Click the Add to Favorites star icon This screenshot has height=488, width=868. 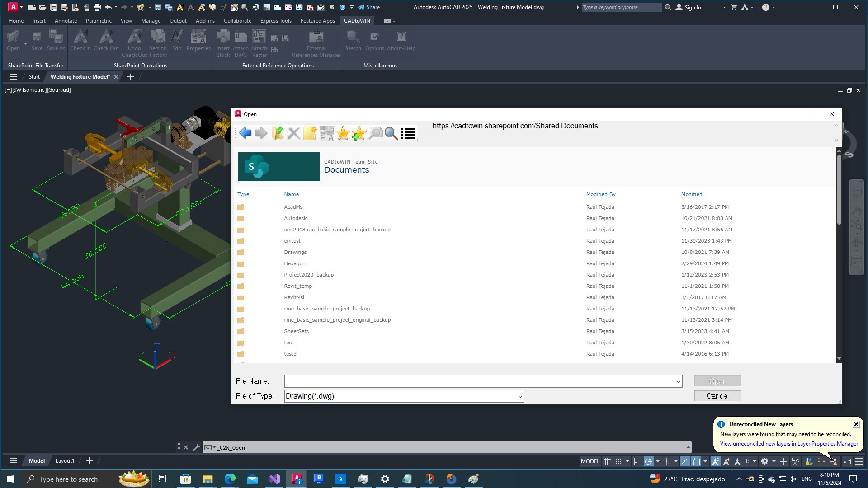(359, 133)
